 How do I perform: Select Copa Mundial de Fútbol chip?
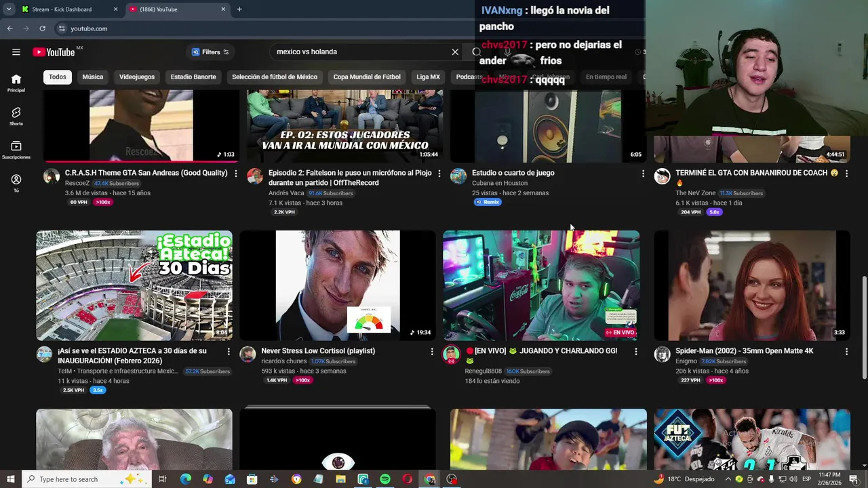[367, 77]
